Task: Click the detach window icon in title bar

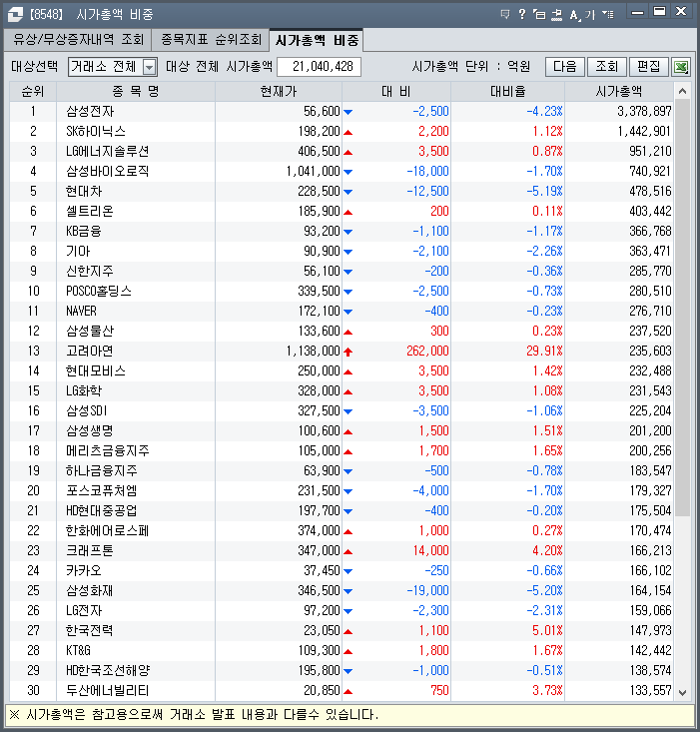Action: [539, 14]
